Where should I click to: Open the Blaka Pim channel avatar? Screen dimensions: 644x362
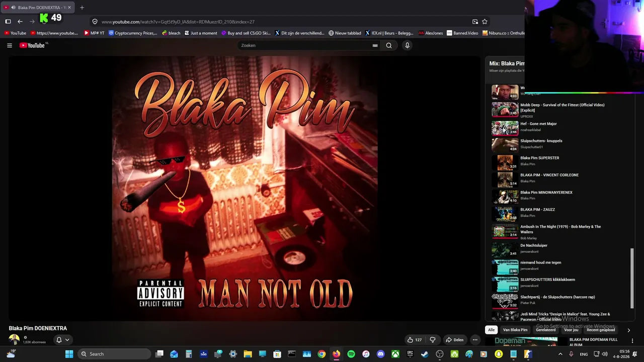click(x=14, y=340)
